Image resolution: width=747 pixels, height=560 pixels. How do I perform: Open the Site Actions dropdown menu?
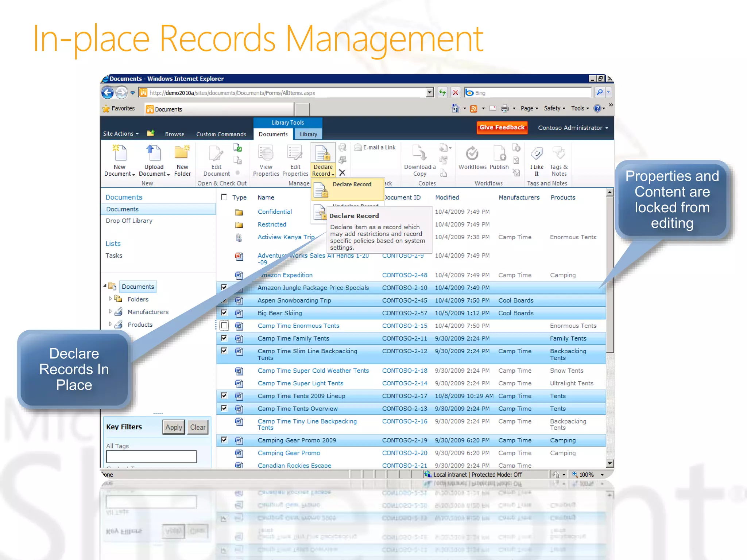(x=121, y=134)
